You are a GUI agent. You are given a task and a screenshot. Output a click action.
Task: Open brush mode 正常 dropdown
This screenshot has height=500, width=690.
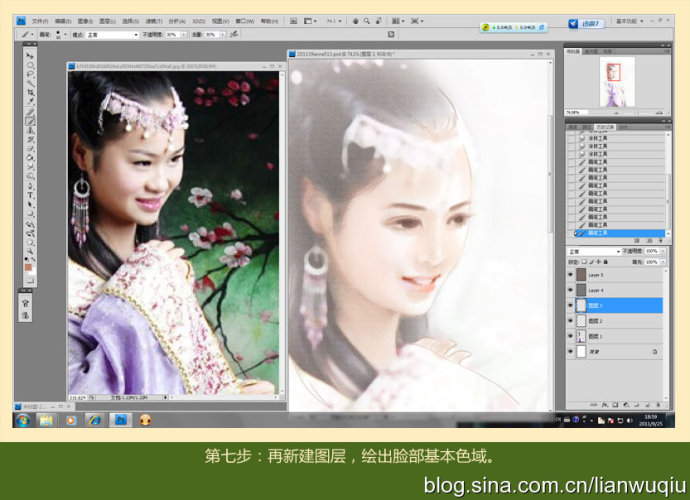[x=112, y=34]
